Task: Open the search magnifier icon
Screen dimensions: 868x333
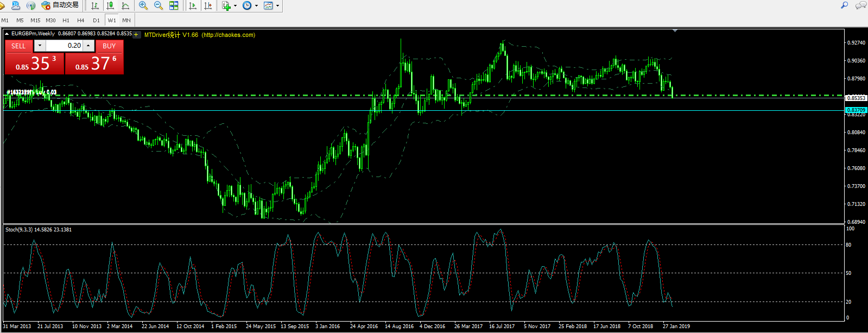Action: click(844, 5)
